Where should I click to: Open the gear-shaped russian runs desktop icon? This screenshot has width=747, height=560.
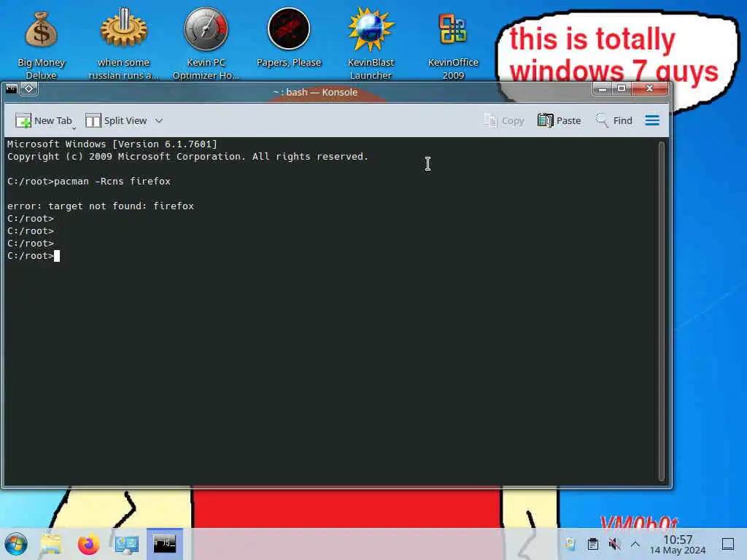coord(123,44)
